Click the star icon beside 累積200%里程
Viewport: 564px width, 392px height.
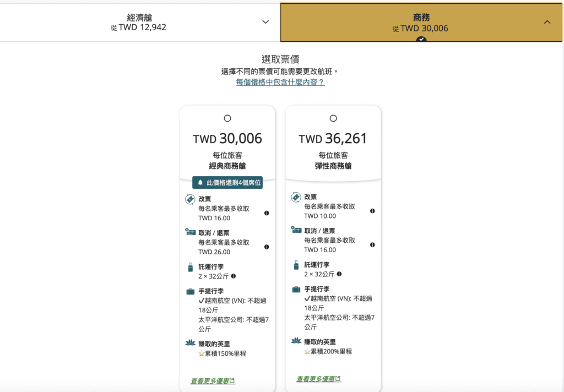click(307, 351)
